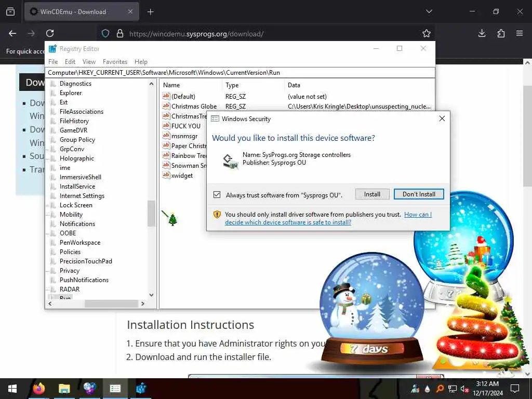Click the network tray icon

coord(452,389)
